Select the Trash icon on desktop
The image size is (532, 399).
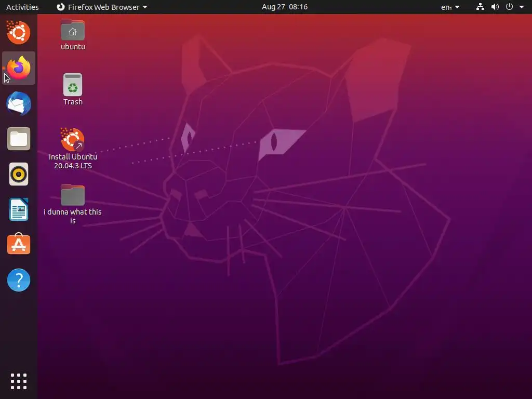point(73,89)
